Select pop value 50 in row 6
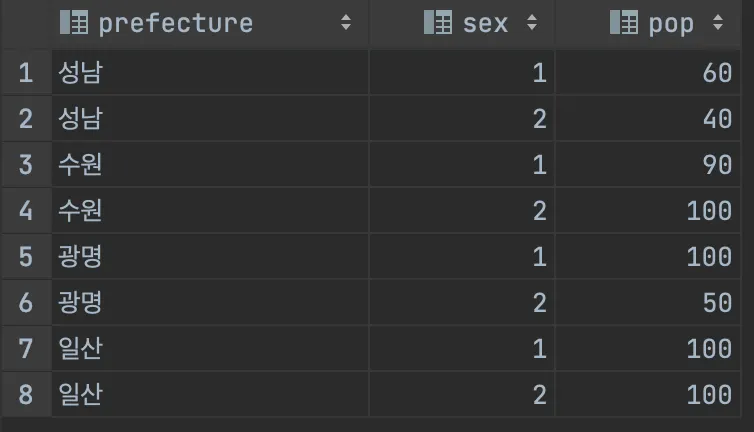 [x=717, y=303]
